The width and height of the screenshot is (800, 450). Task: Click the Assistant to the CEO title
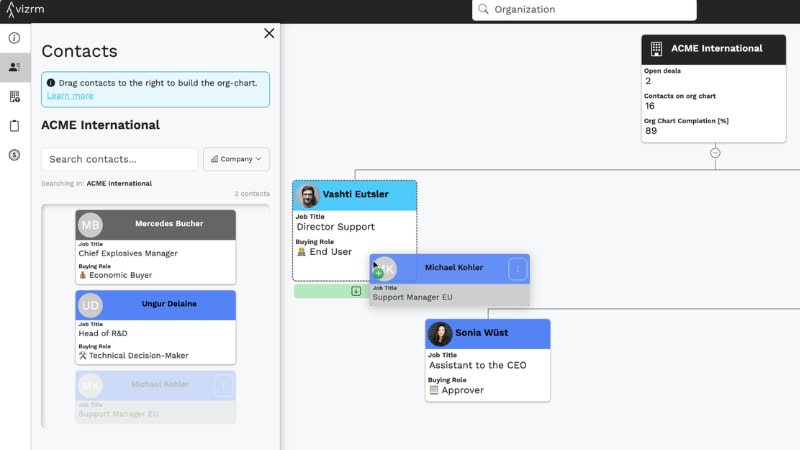pyautogui.click(x=478, y=365)
